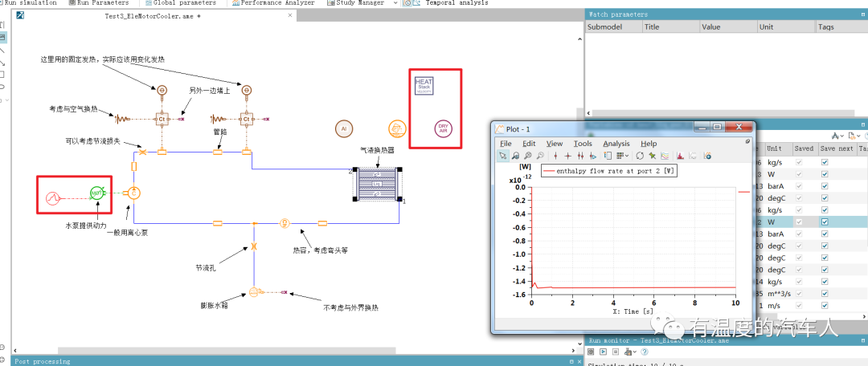Toggle Save next checkbox in first kg/s row

click(825, 163)
